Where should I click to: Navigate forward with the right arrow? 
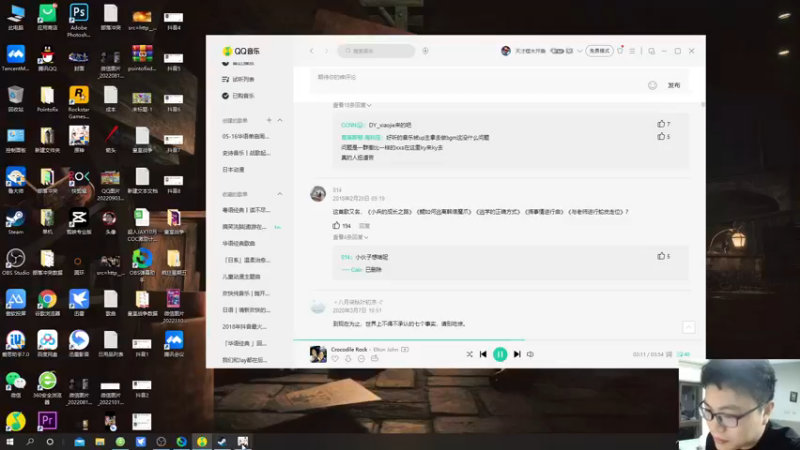(x=326, y=51)
